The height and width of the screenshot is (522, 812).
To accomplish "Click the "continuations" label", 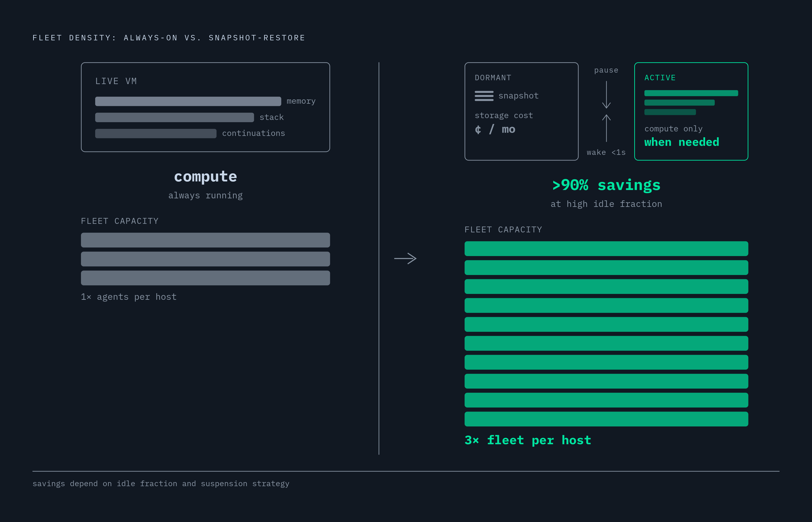I will point(253,133).
